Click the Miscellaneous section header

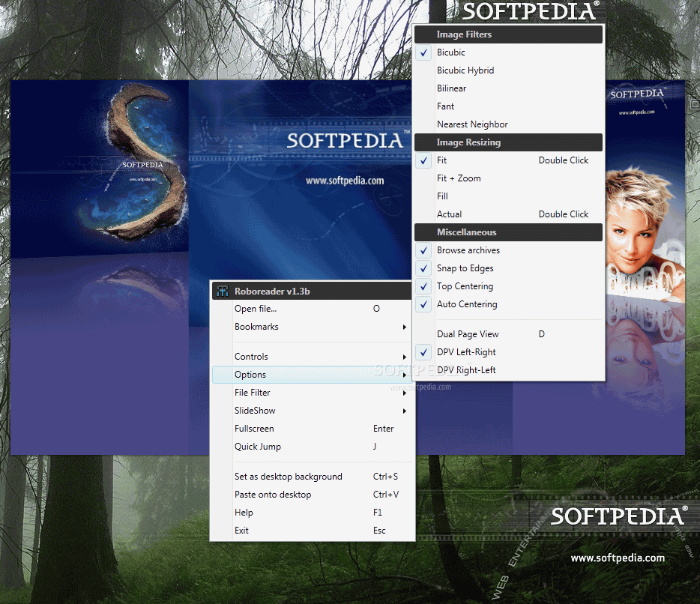coord(508,232)
